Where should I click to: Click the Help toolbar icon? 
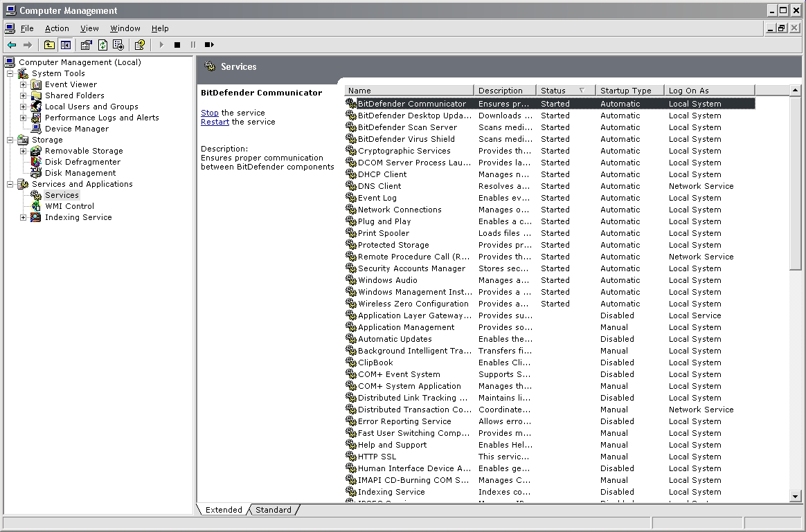click(x=140, y=45)
